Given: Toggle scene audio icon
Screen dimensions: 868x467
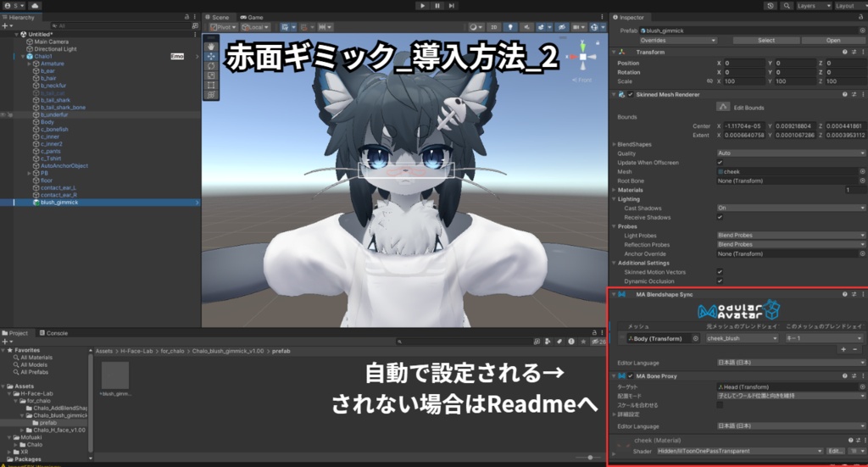Looking at the screenshot, I should coord(526,27).
